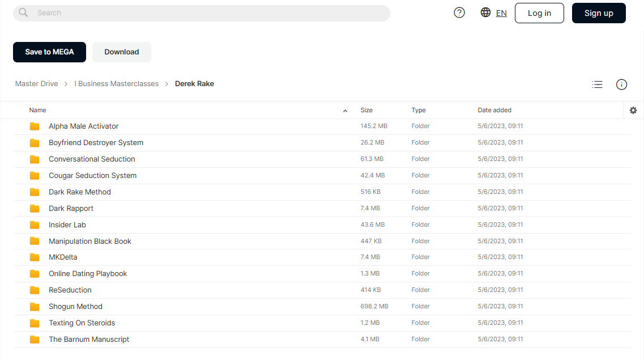The width and height of the screenshot is (644, 360).
Task: Click the Manipulation Black Book folder icon
Action: [35, 242]
